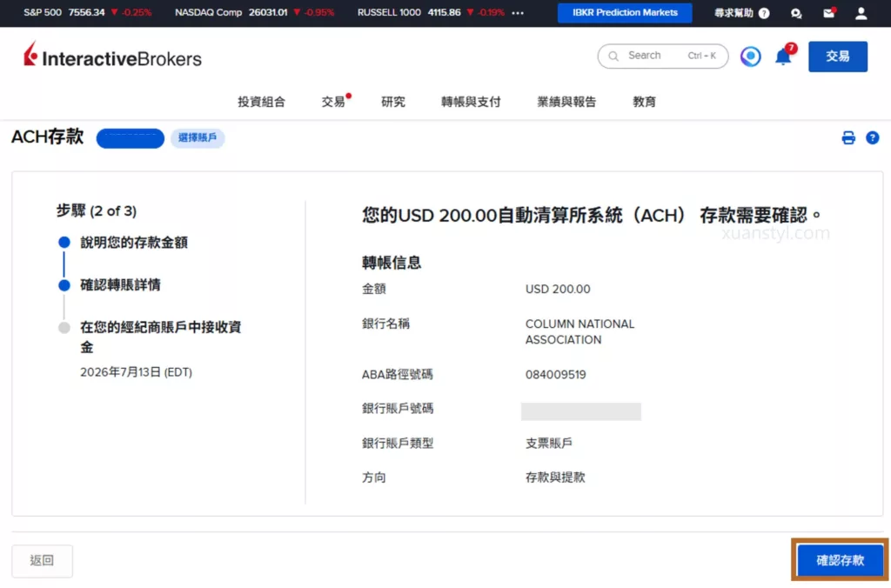
Task: Click the 步驟 (2 of 3) heading
Action: click(x=96, y=211)
